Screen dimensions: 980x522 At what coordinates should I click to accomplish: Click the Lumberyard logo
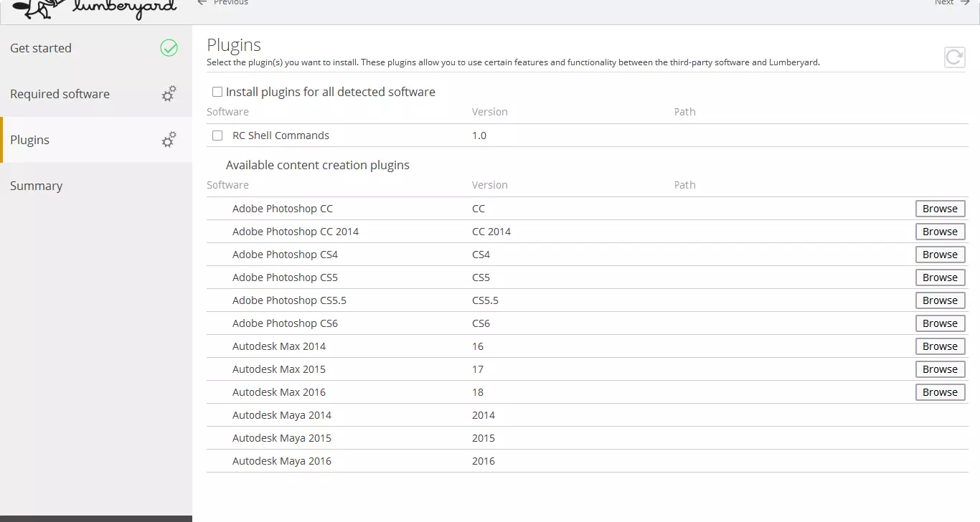95,8
